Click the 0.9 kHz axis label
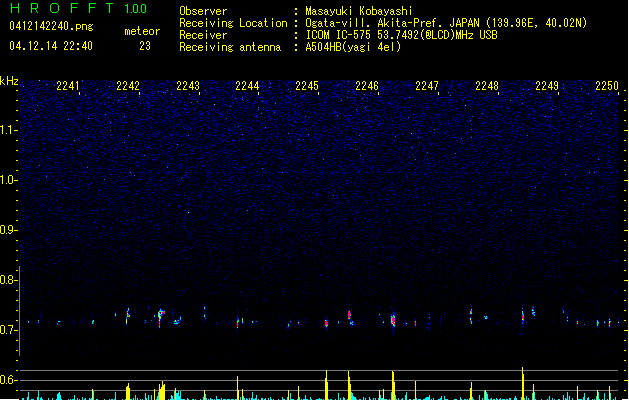 click(8, 230)
